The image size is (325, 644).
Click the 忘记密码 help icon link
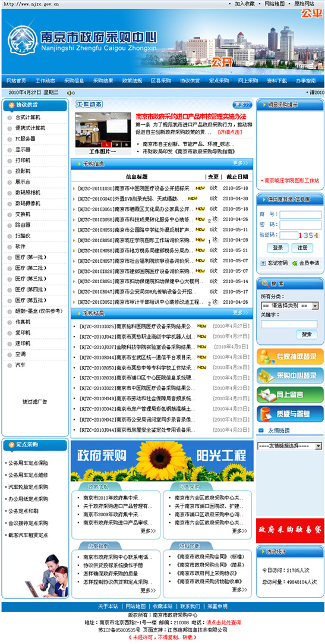click(274, 263)
